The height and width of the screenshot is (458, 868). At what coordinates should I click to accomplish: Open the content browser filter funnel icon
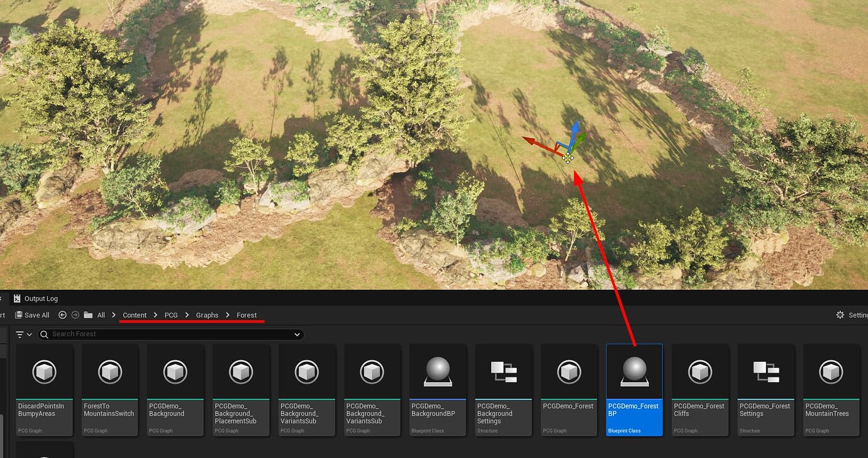click(x=21, y=334)
